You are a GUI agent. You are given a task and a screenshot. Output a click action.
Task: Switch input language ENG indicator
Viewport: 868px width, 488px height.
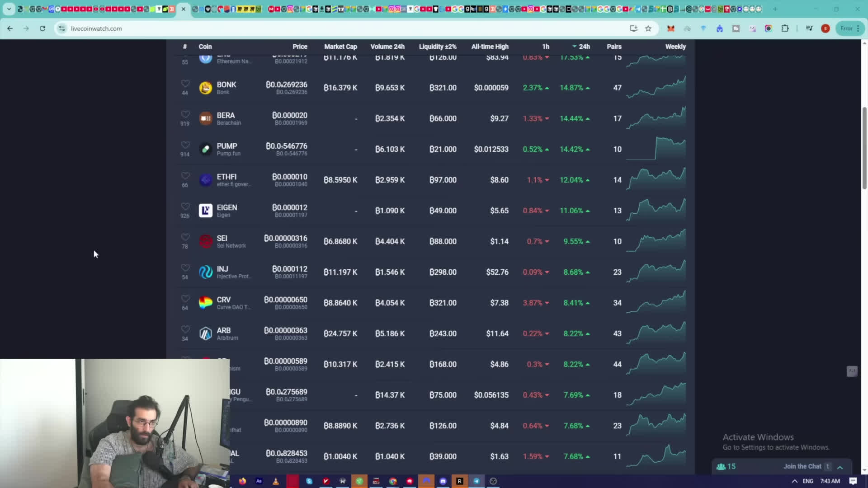point(808,481)
